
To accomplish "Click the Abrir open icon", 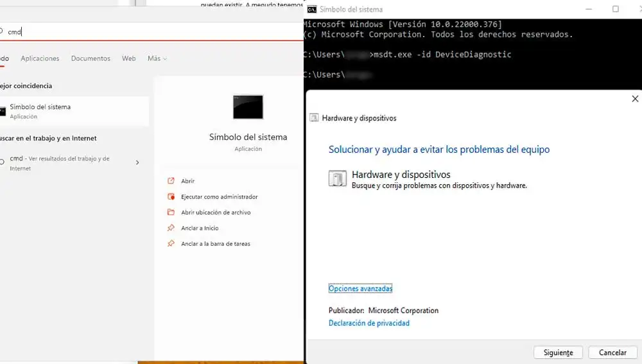I will (x=171, y=180).
